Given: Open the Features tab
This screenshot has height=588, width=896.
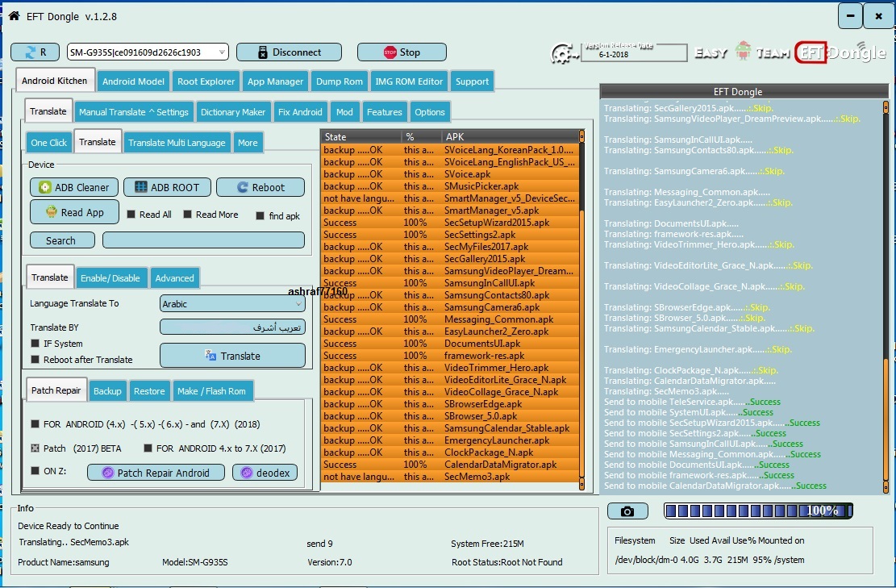Looking at the screenshot, I should (x=384, y=112).
